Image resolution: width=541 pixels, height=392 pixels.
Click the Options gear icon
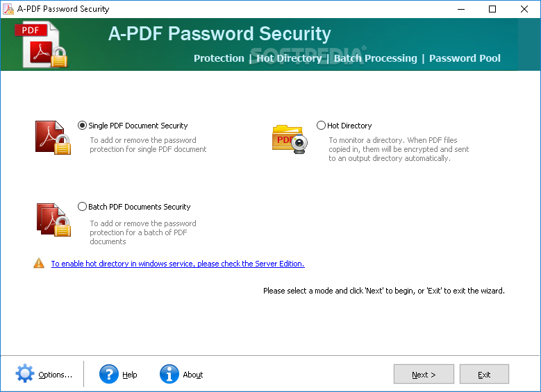tap(25, 373)
